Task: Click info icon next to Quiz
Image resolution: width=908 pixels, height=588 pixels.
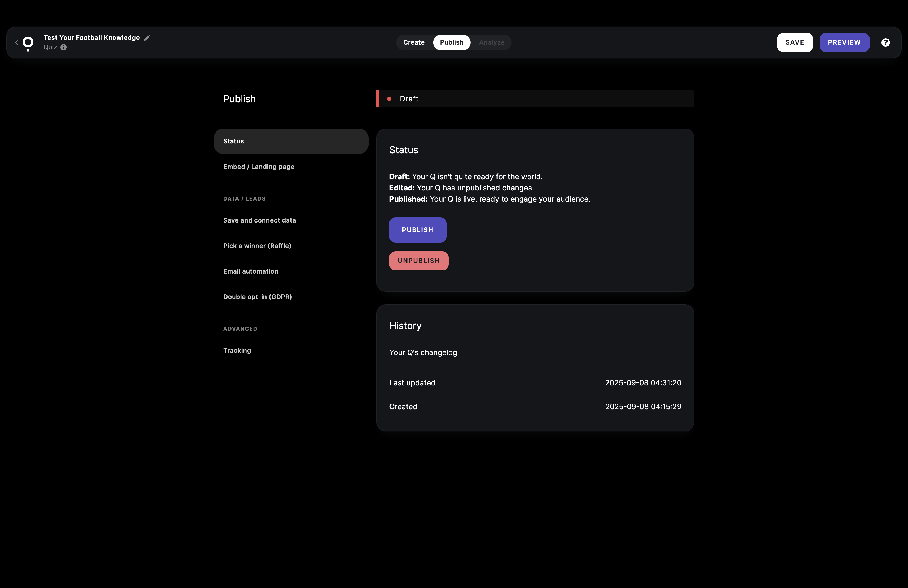Action: 63,47
